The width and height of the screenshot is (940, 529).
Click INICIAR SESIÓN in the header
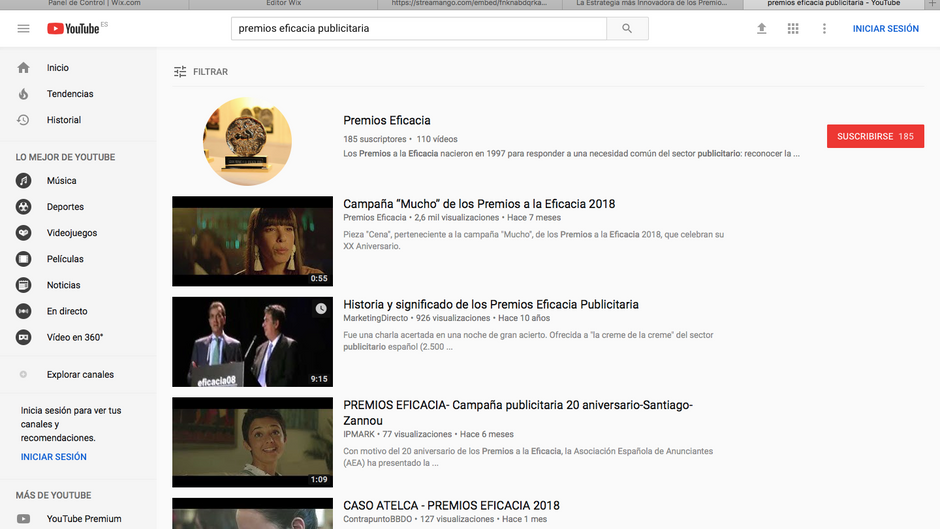[885, 28]
